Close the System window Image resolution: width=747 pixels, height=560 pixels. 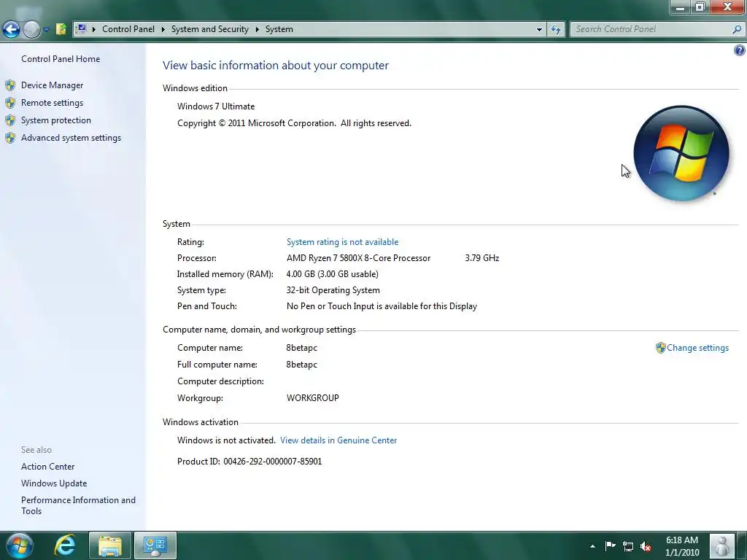(x=727, y=7)
